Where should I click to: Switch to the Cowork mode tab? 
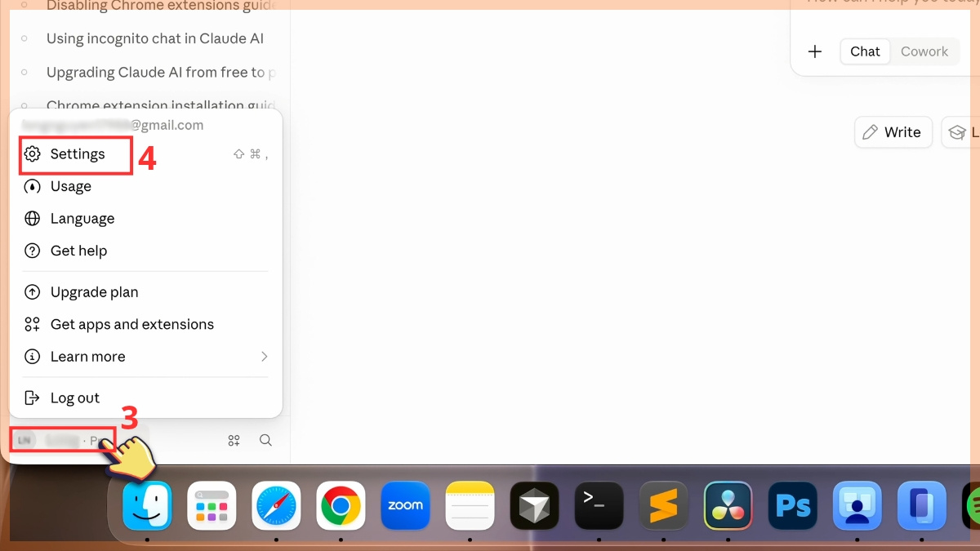click(924, 51)
